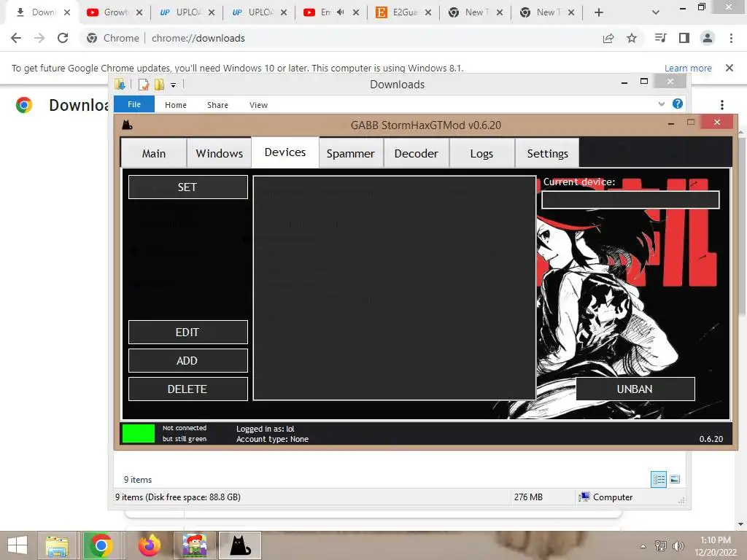Click the 'Not connected' status text
Screen dimensions: 747x560
[x=185, y=427]
